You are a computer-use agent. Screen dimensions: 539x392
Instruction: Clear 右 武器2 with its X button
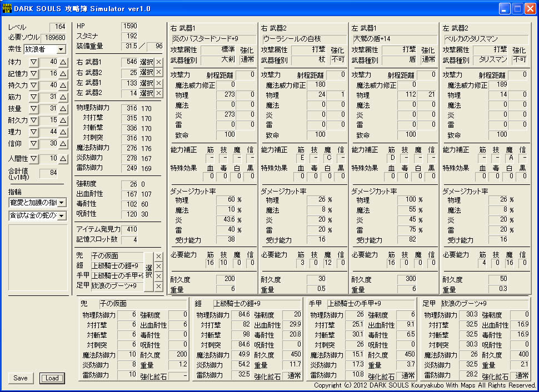[158, 72]
